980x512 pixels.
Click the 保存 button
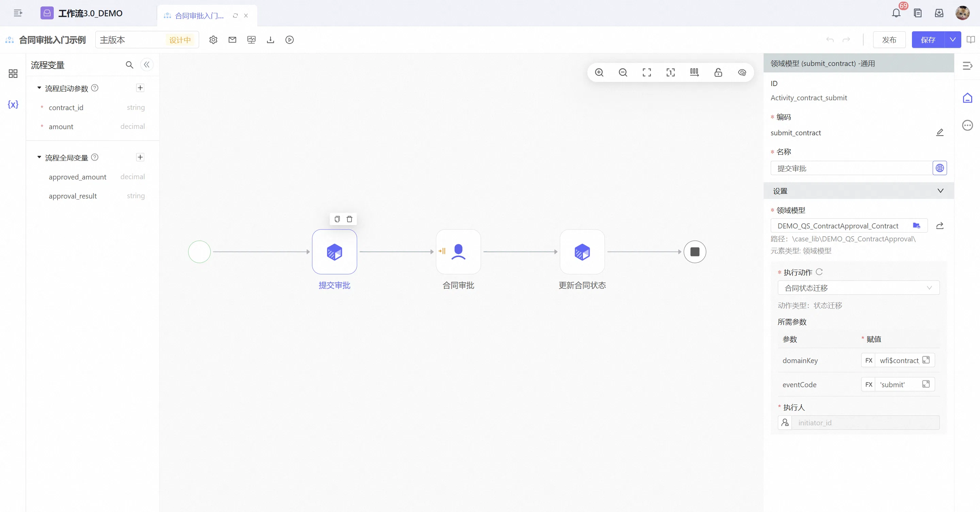click(x=928, y=39)
